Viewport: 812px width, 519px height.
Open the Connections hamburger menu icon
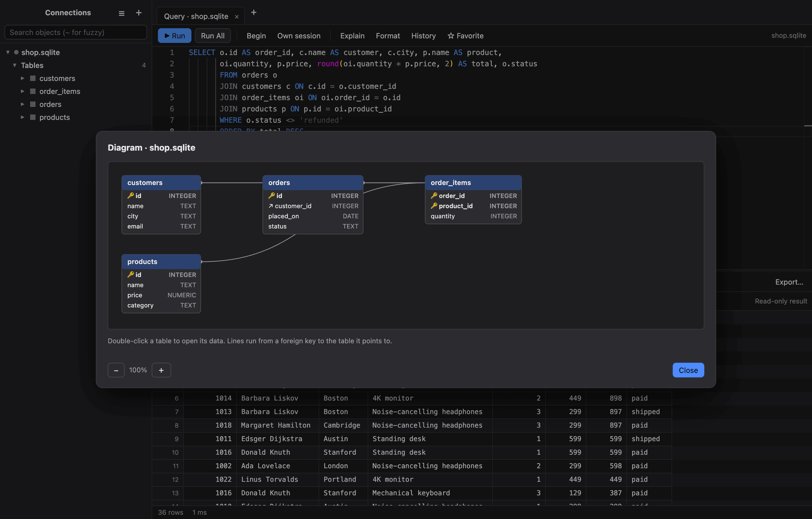(x=122, y=13)
